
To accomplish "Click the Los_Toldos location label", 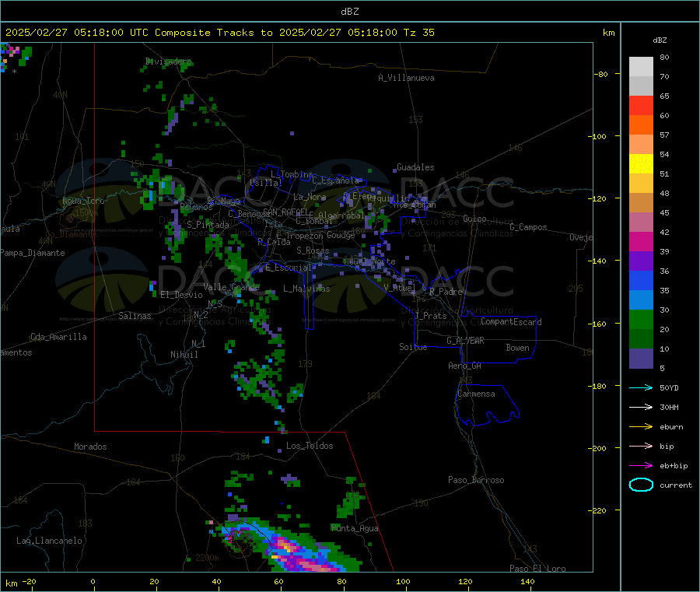I will point(310,446).
